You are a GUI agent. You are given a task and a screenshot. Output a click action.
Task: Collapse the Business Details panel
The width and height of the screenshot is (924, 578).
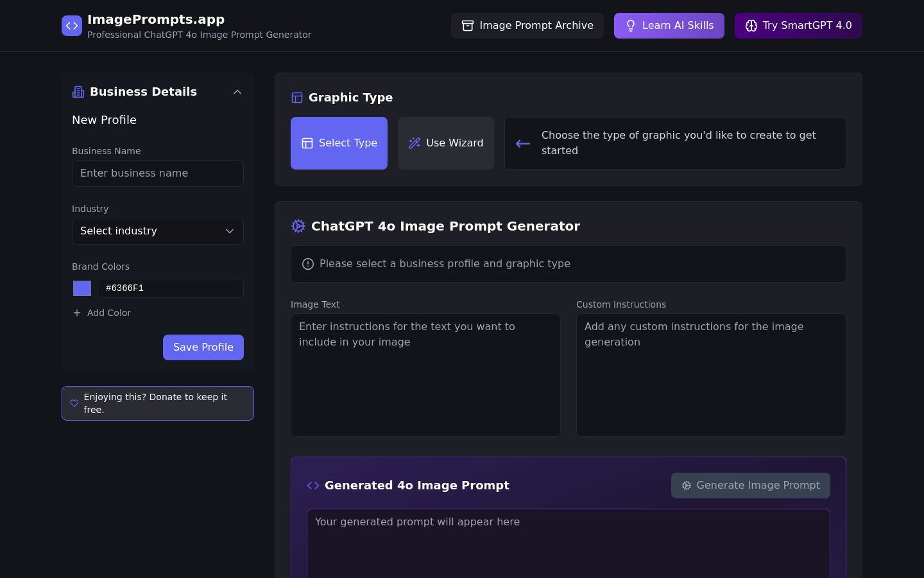tap(237, 92)
